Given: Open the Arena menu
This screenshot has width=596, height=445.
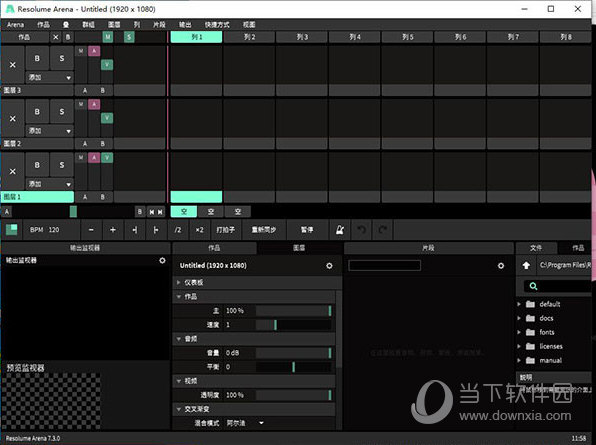Looking at the screenshot, I should [x=15, y=25].
